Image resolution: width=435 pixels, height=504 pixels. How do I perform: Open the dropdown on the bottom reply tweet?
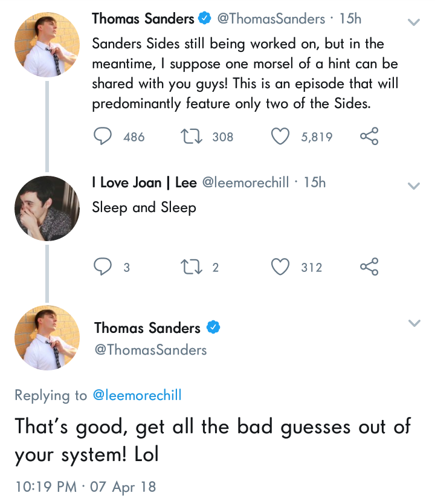tap(414, 323)
